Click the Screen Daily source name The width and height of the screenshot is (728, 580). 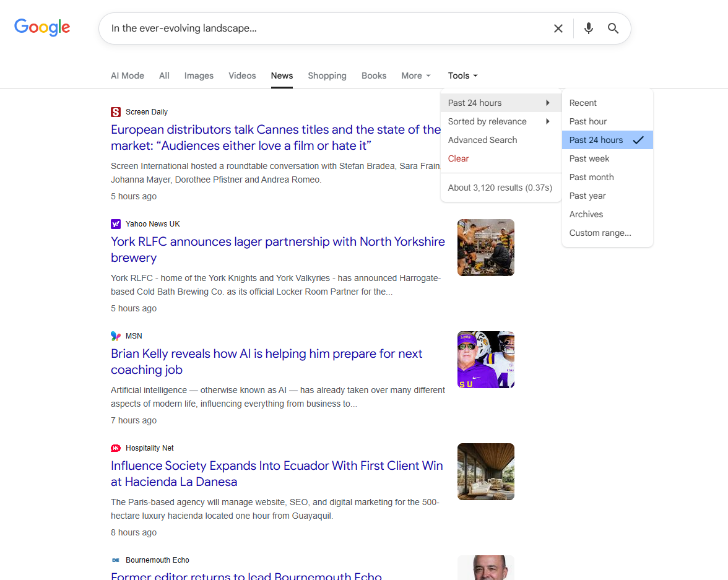point(146,112)
